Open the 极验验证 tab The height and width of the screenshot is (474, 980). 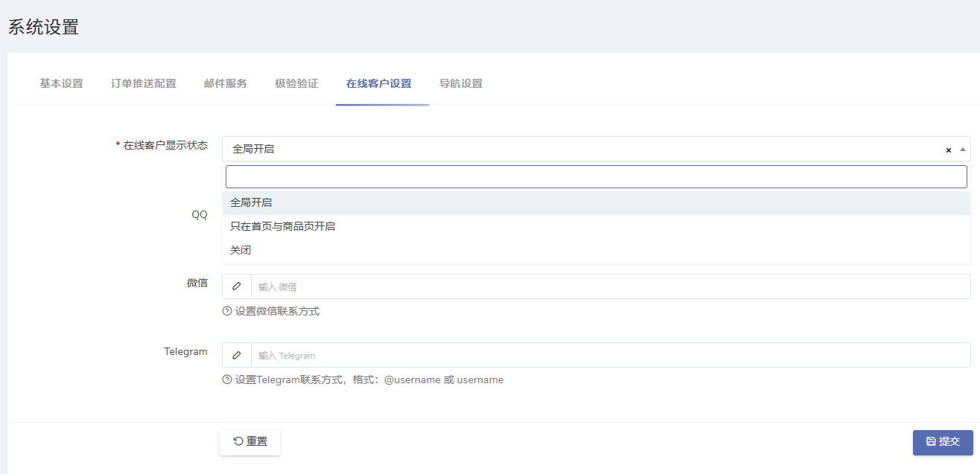[x=296, y=83]
